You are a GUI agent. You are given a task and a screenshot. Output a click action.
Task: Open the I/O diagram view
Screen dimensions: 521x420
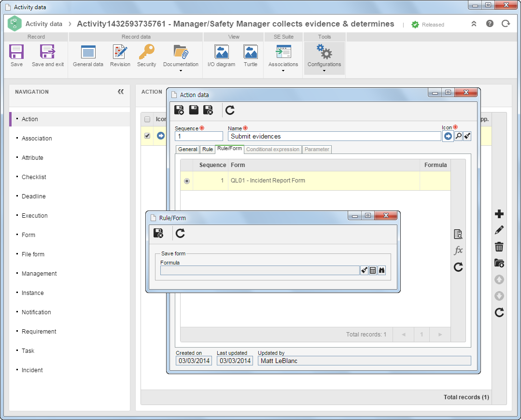coord(221,56)
